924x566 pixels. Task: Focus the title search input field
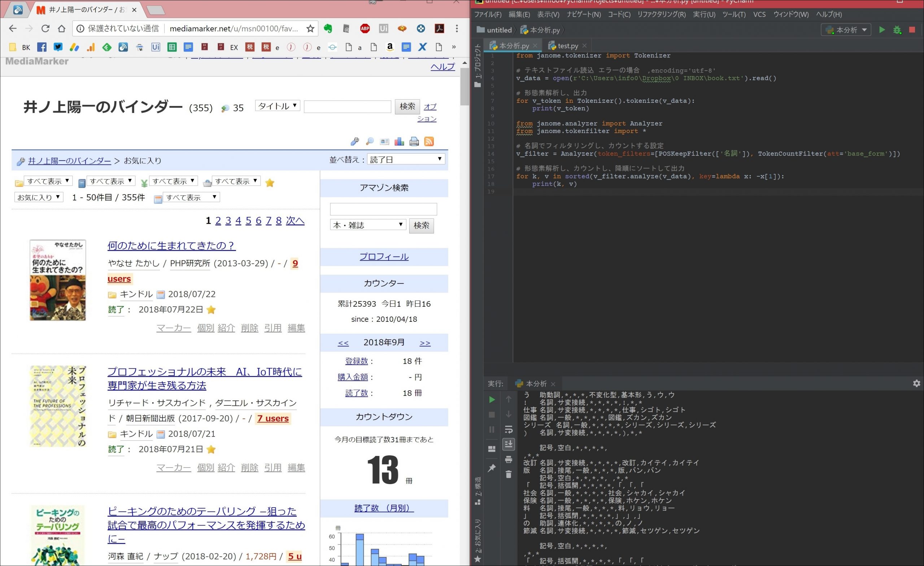coord(347,106)
